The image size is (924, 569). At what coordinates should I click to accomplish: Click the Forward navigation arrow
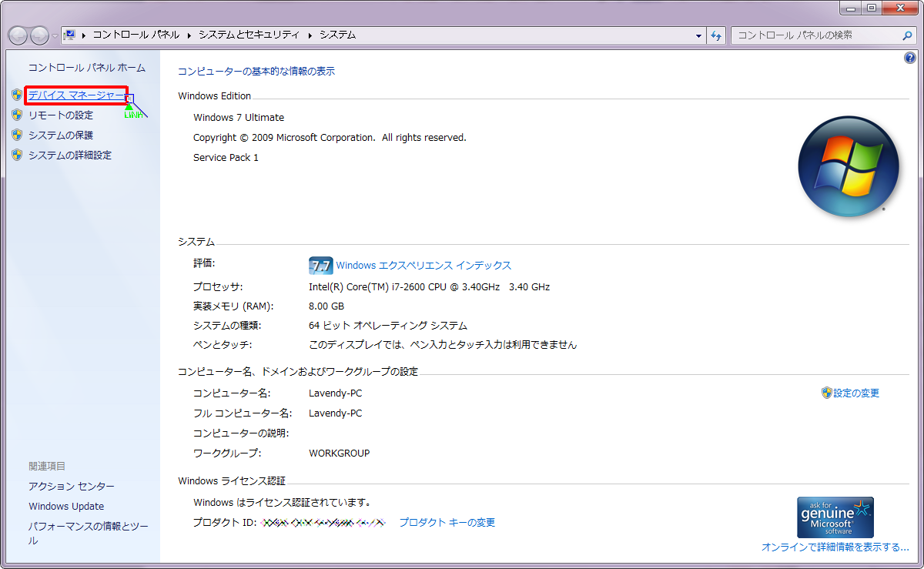tap(40, 35)
